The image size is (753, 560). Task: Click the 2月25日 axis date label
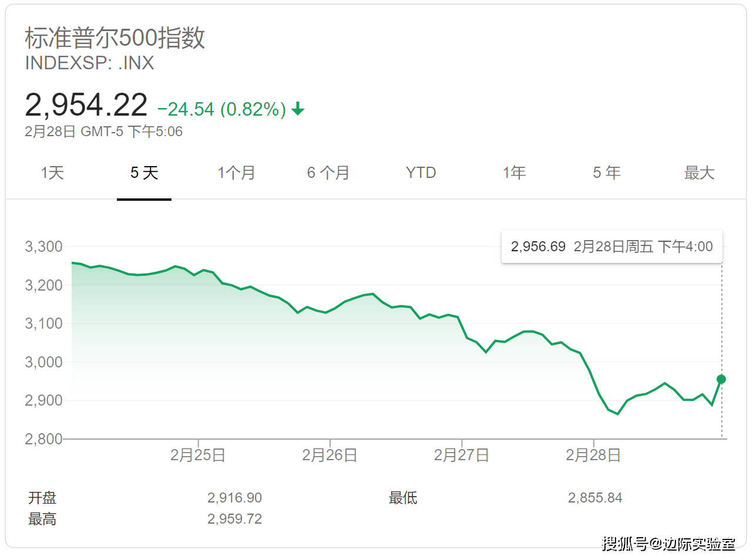pos(198,455)
